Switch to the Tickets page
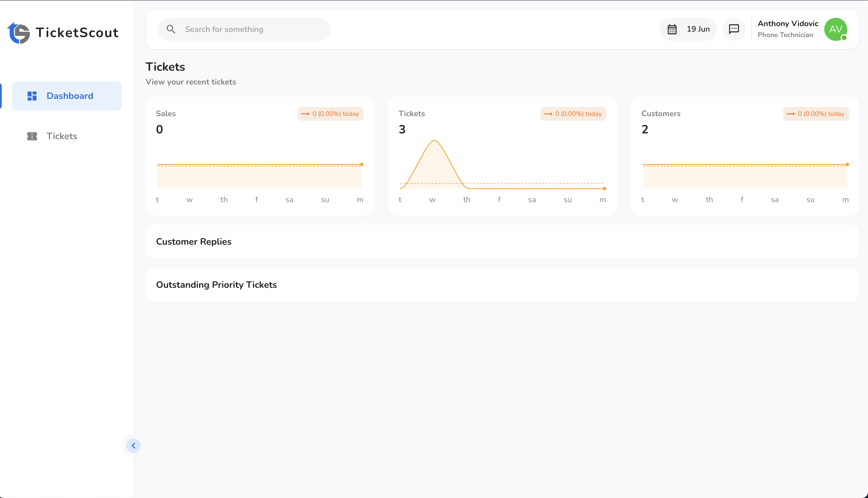The height and width of the screenshot is (498, 868). [x=62, y=136]
